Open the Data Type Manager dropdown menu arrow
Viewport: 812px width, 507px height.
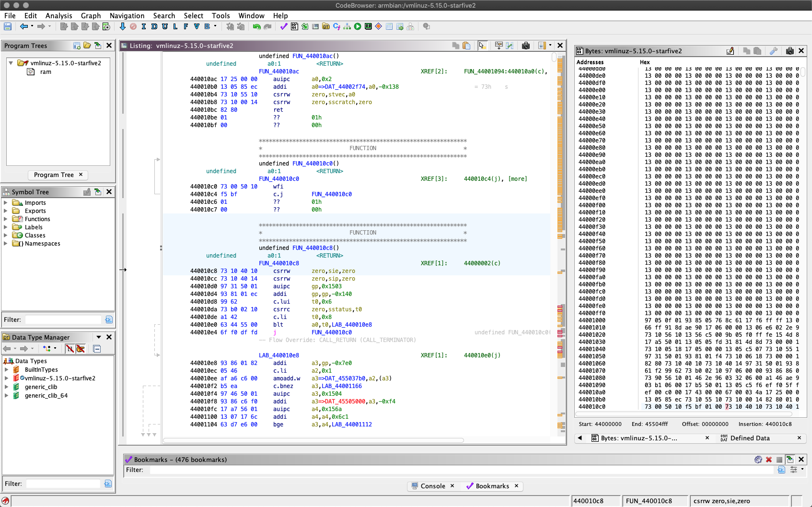point(99,337)
